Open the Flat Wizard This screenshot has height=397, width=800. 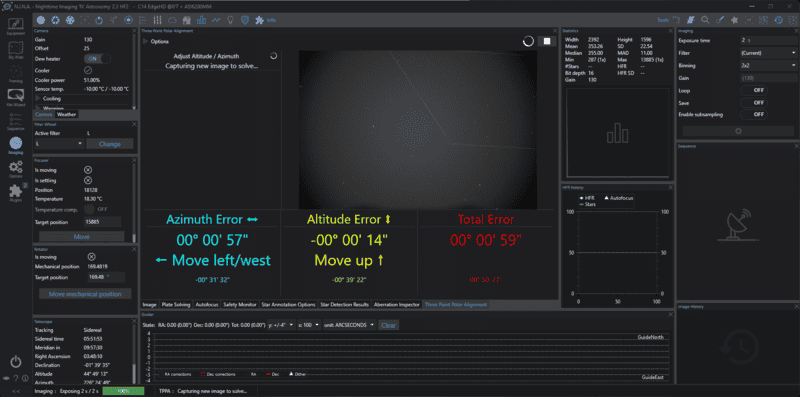pos(16,97)
